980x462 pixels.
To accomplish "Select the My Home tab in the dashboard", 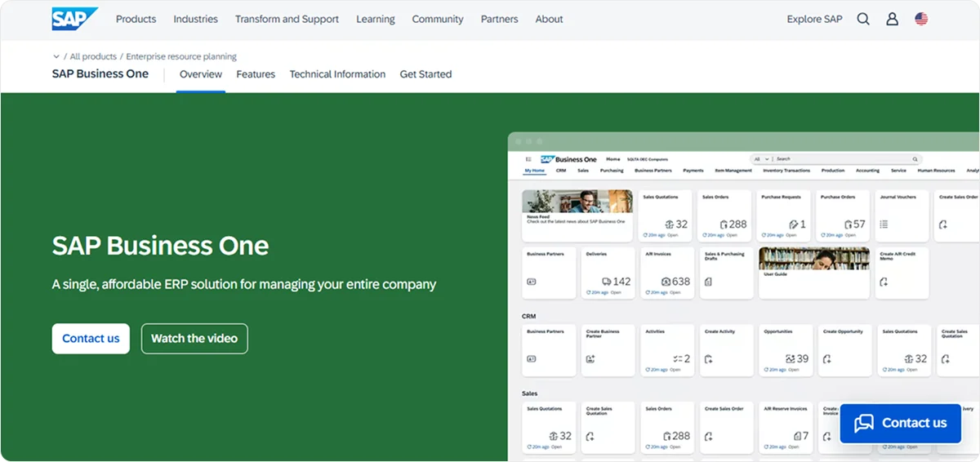I will [x=535, y=171].
